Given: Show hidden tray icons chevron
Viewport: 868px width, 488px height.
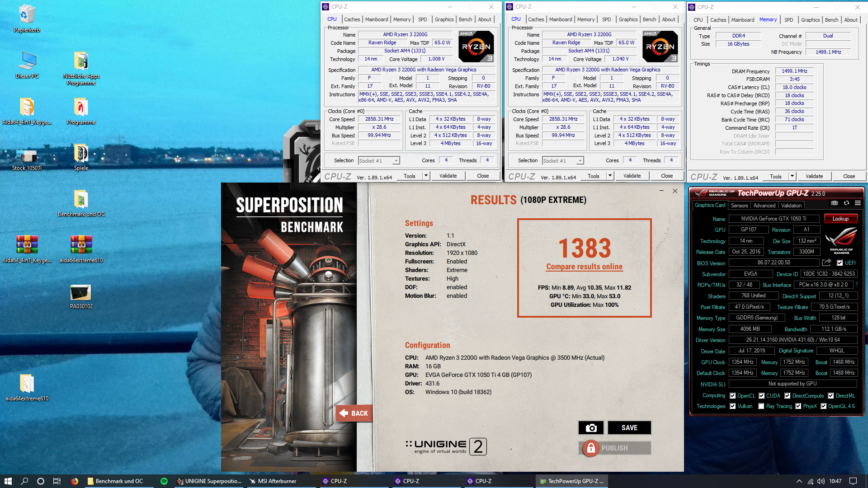Looking at the screenshot, I should [799, 481].
